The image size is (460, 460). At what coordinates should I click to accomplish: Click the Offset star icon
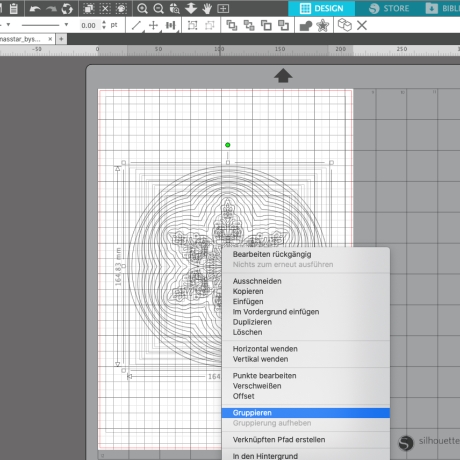click(x=323, y=25)
